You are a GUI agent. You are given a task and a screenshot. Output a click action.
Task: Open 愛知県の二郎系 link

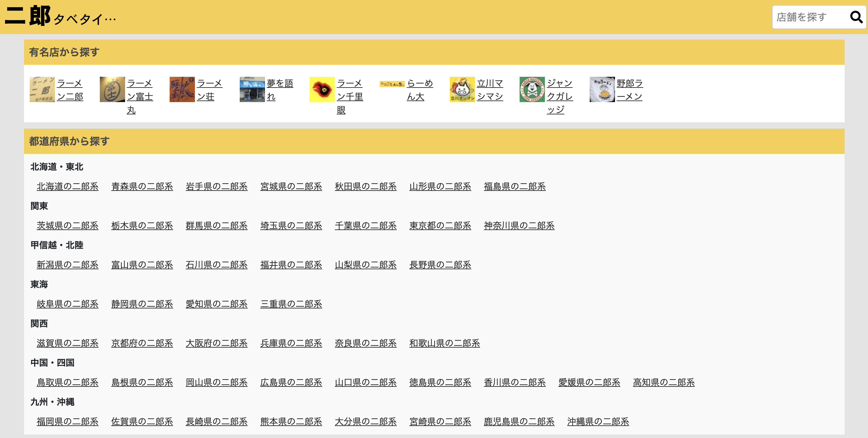coord(216,304)
